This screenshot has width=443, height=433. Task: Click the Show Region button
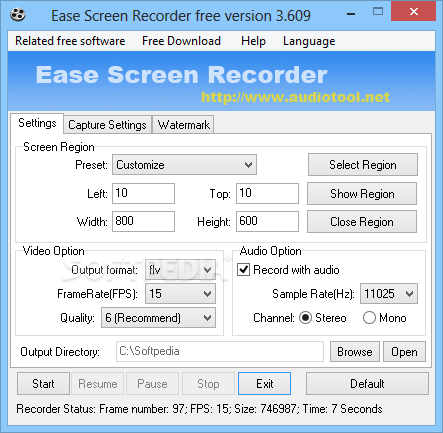click(362, 194)
